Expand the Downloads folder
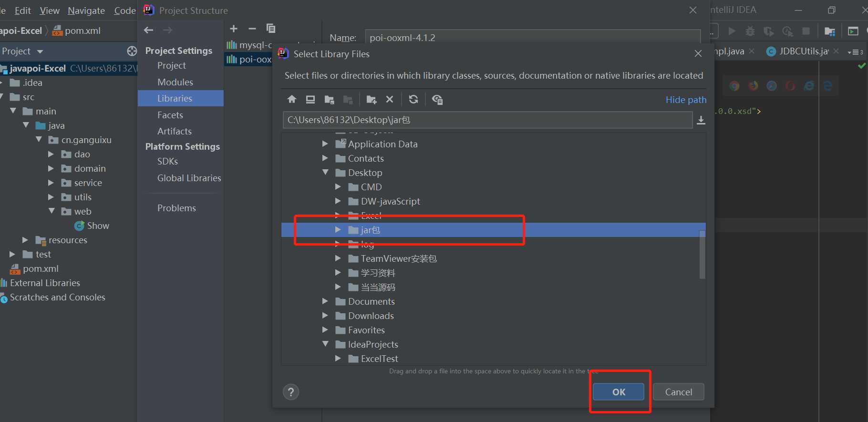868x422 pixels. click(x=325, y=315)
